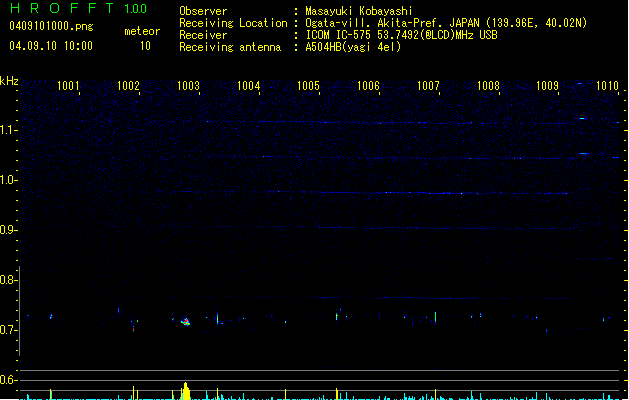
Task: Click the 1005 time marker
Action: pyautogui.click(x=308, y=86)
